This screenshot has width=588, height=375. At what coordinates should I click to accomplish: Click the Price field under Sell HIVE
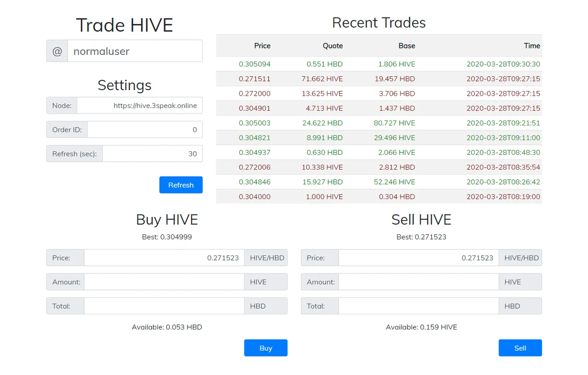click(x=418, y=258)
